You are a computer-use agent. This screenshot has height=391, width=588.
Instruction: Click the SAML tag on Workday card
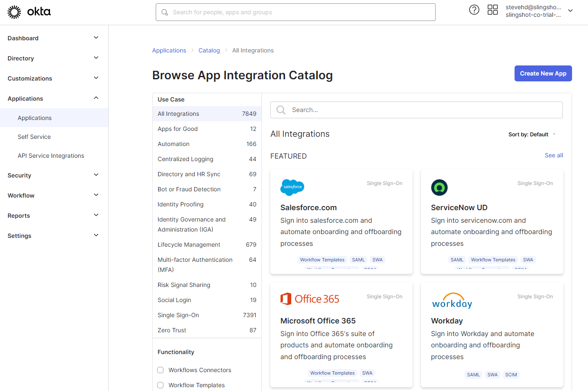(x=473, y=375)
